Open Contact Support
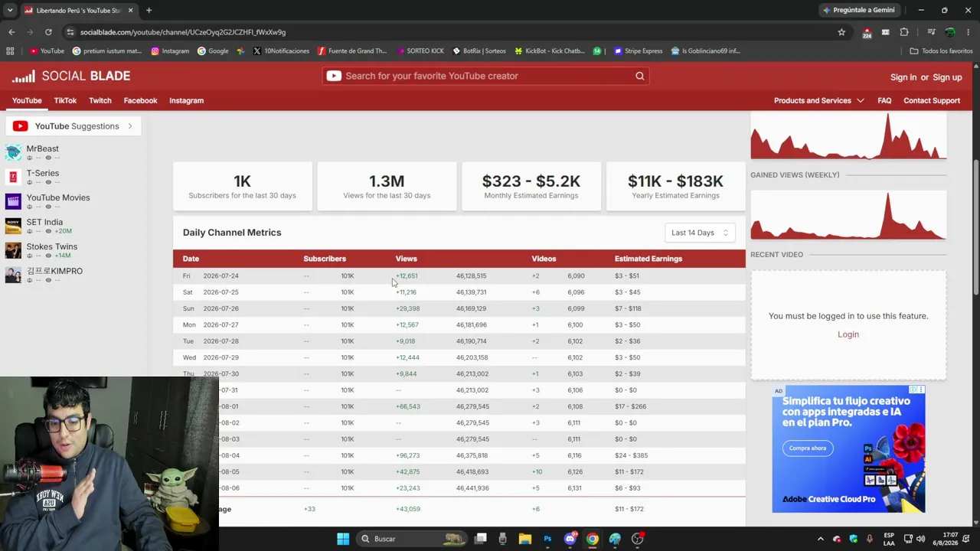Image resolution: width=980 pixels, height=551 pixels. coord(932,100)
